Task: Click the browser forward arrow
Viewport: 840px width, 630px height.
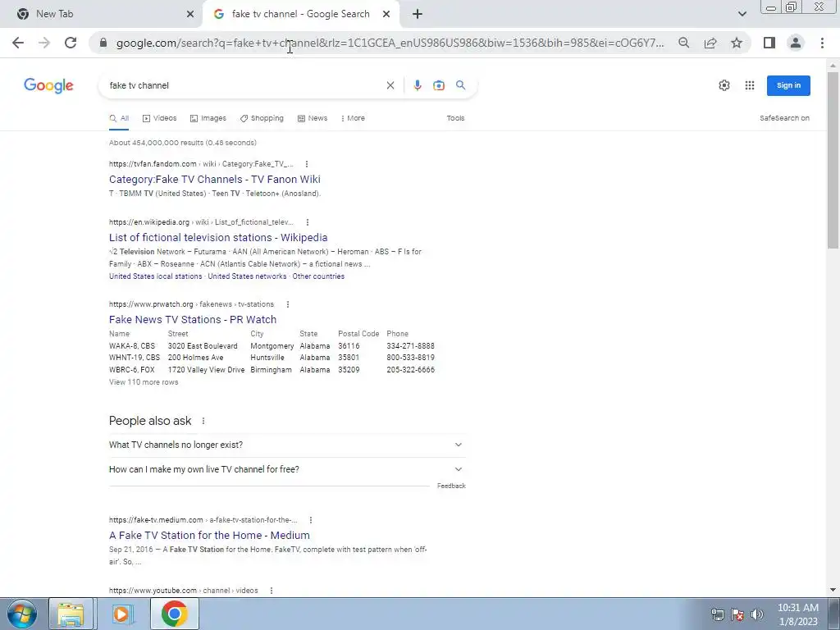Action: pyautogui.click(x=44, y=43)
